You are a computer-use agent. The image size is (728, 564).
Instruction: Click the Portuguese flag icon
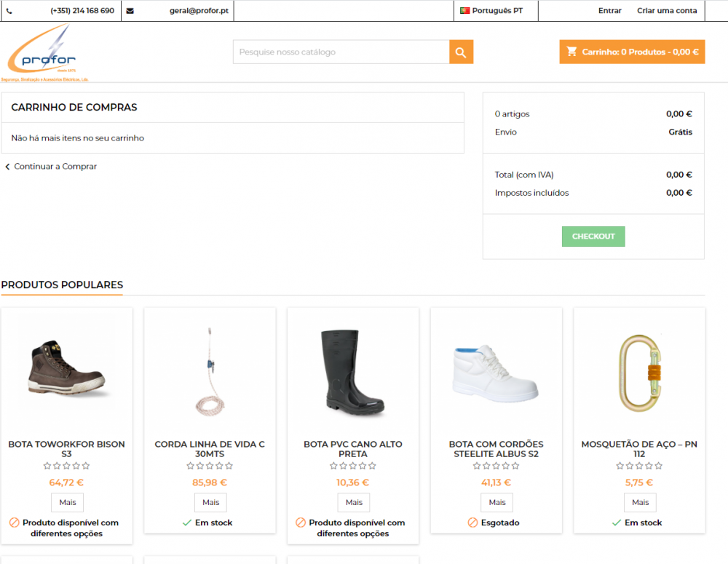[464, 11]
